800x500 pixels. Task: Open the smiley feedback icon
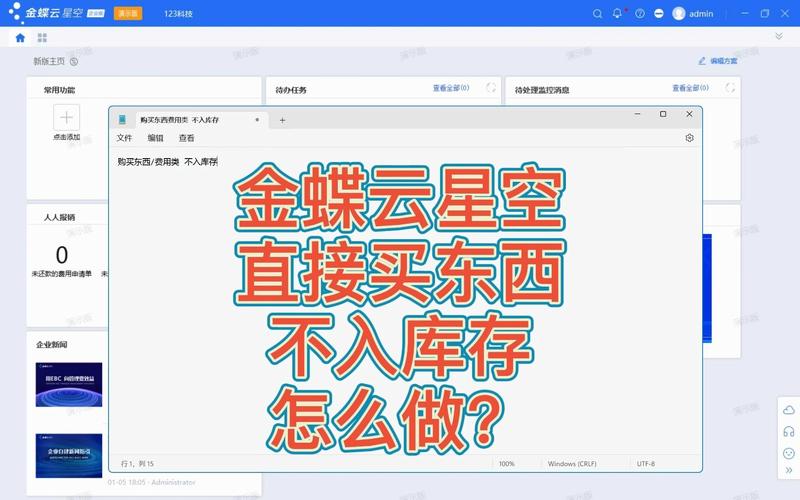pyautogui.click(x=789, y=453)
